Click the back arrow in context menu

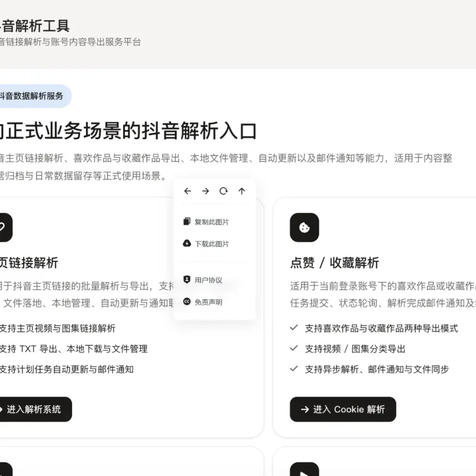(x=187, y=191)
